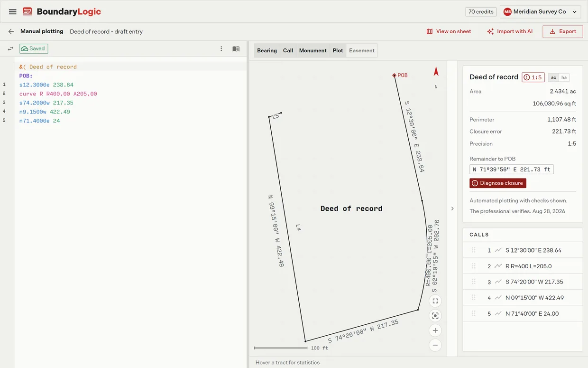588x368 pixels.
Task: Select call row N 71°40'00" E 24.00
Action: (x=523, y=313)
